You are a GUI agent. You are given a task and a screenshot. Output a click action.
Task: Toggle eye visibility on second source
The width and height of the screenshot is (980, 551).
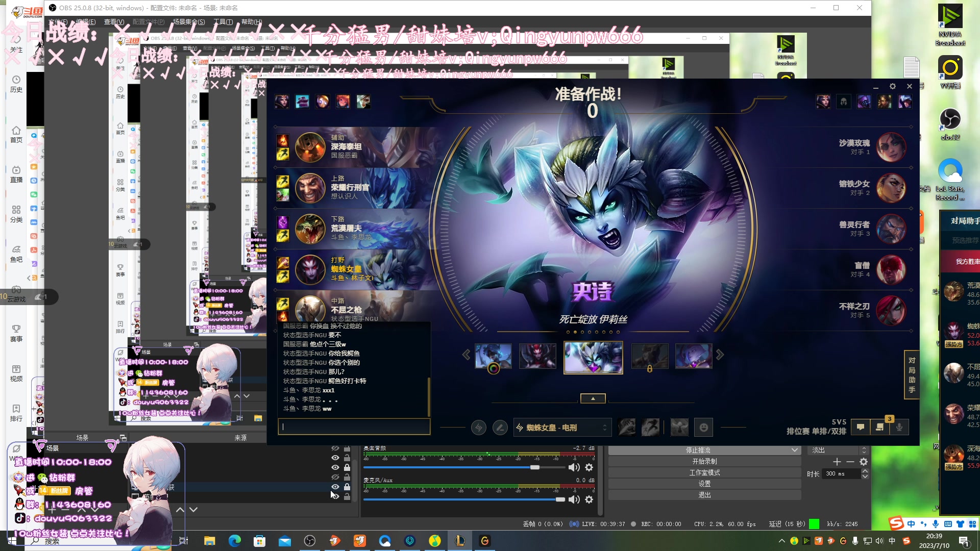tap(335, 458)
